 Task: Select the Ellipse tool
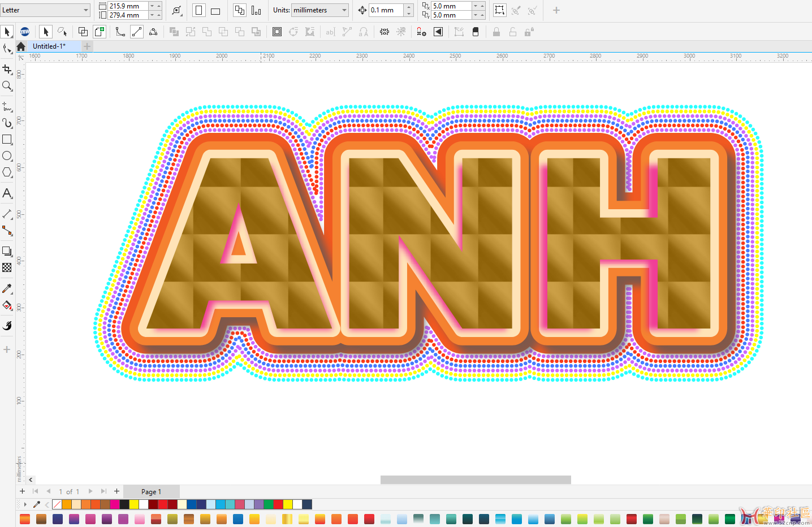[x=7, y=155]
